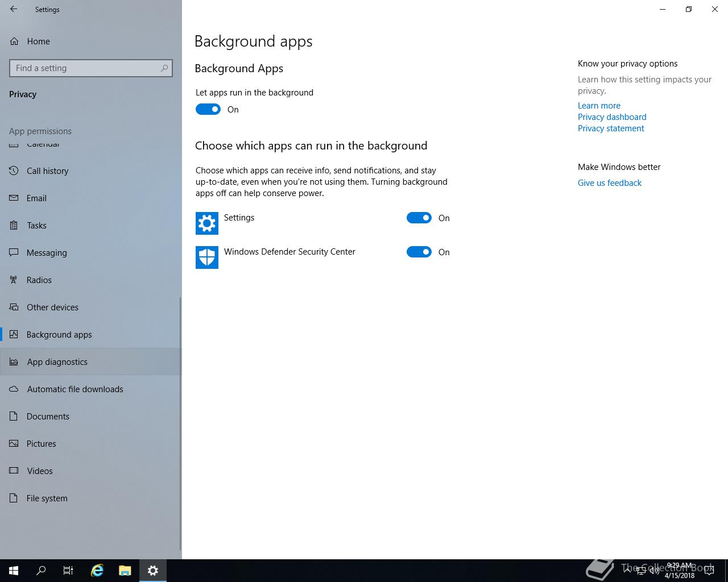This screenshot has height=582, width=728.
Task: Select the App diagnostics chart icon
Action: [x=14, y=361]
